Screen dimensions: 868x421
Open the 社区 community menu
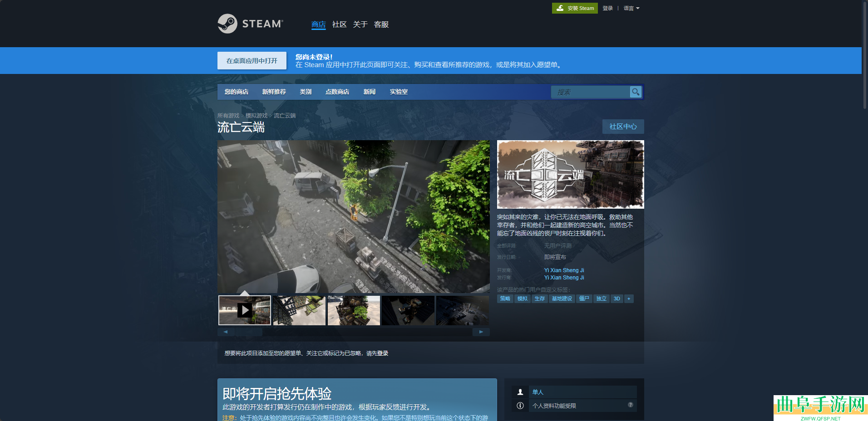click(340, 24)
